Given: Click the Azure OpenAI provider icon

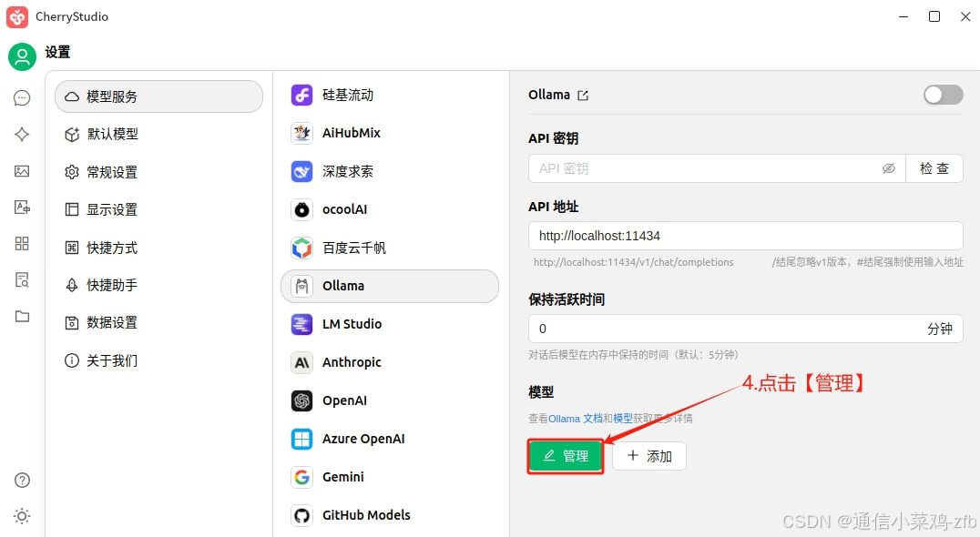Looking at the screenshot, I should pos(301,439).
